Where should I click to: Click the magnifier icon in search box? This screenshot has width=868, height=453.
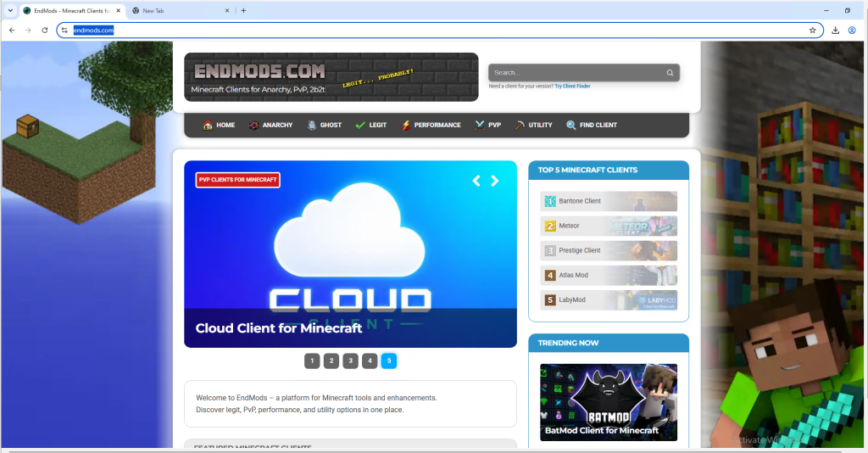[670, 73]
